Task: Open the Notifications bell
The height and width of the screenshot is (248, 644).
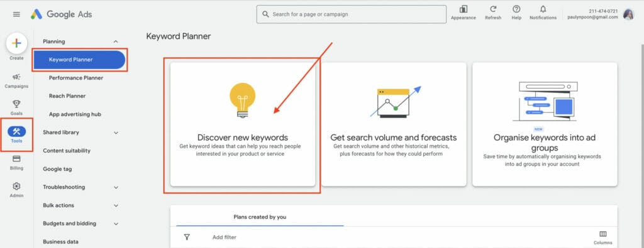Action: pyautogui.click(x=543, y=9)
